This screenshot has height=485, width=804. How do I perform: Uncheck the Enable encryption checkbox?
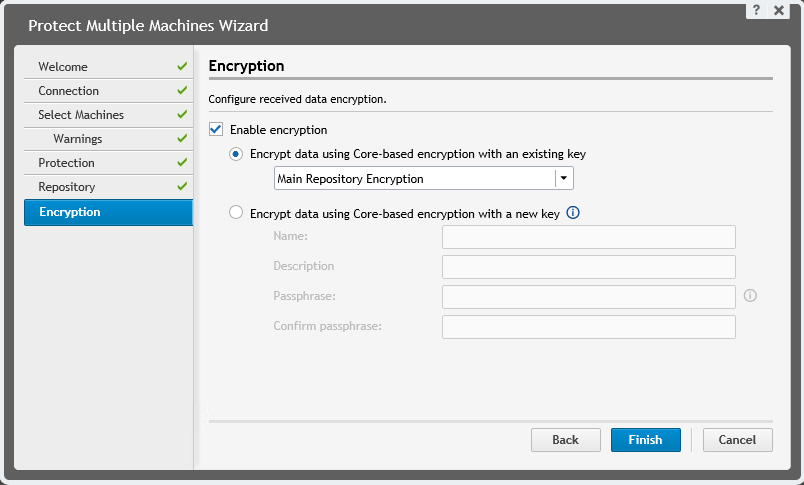tap(216, 130)
